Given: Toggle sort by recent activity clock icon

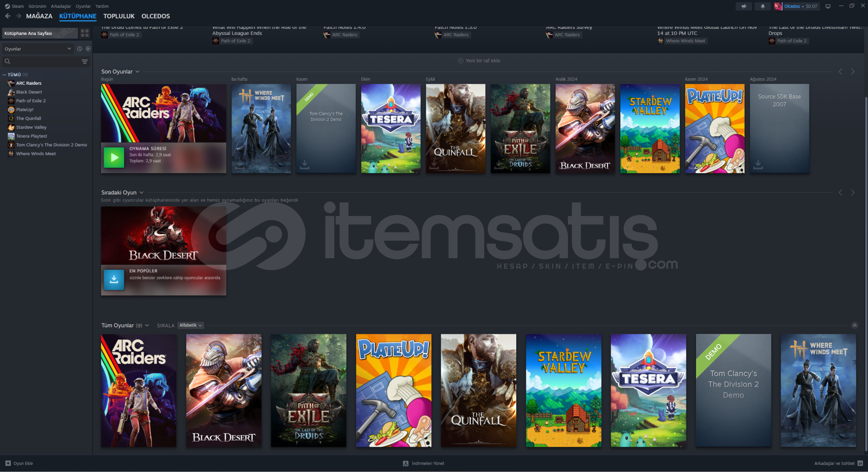Looking at the screenshot, I should 79,49.
